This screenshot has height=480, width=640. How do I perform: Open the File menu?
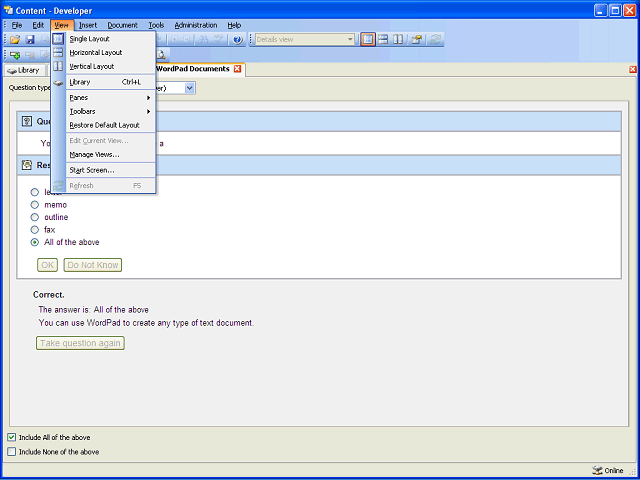[17, 25]
